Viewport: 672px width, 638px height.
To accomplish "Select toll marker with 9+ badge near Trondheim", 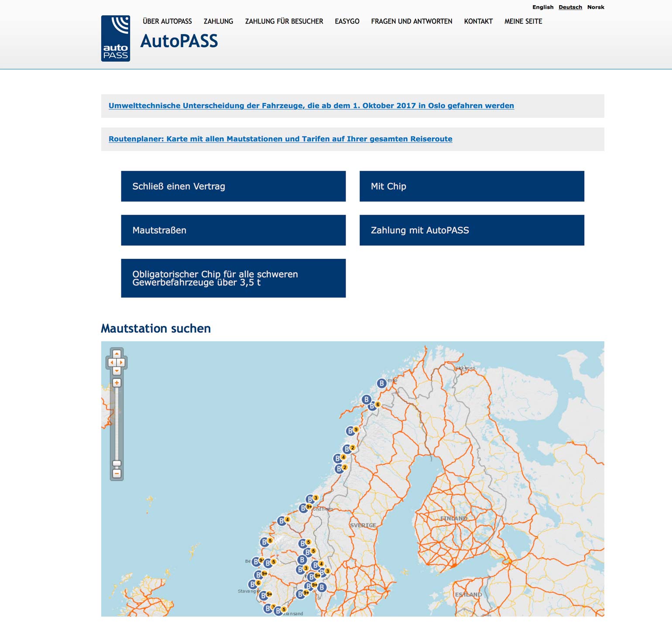I will tap(303, 508).
